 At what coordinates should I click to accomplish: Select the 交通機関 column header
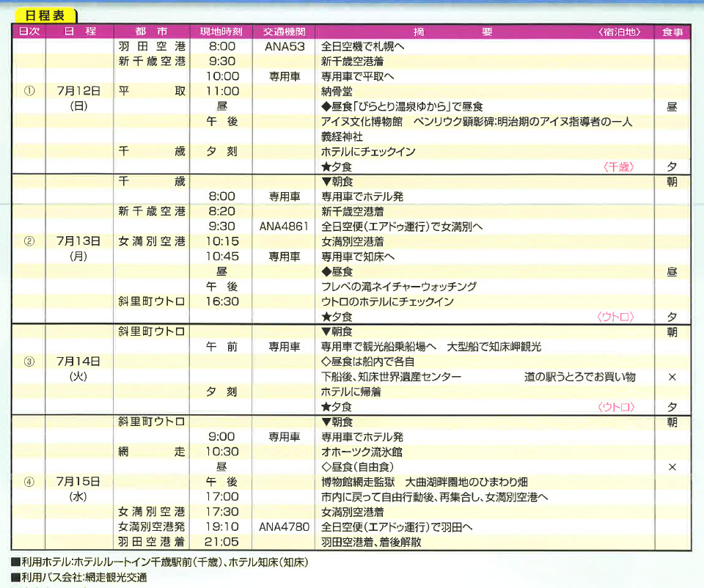(285, 32)
